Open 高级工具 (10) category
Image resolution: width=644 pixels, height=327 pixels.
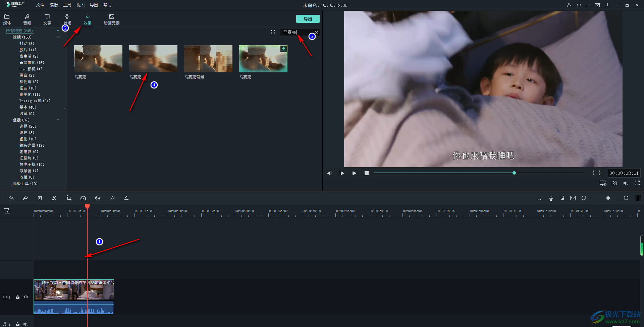pos(25,184)
